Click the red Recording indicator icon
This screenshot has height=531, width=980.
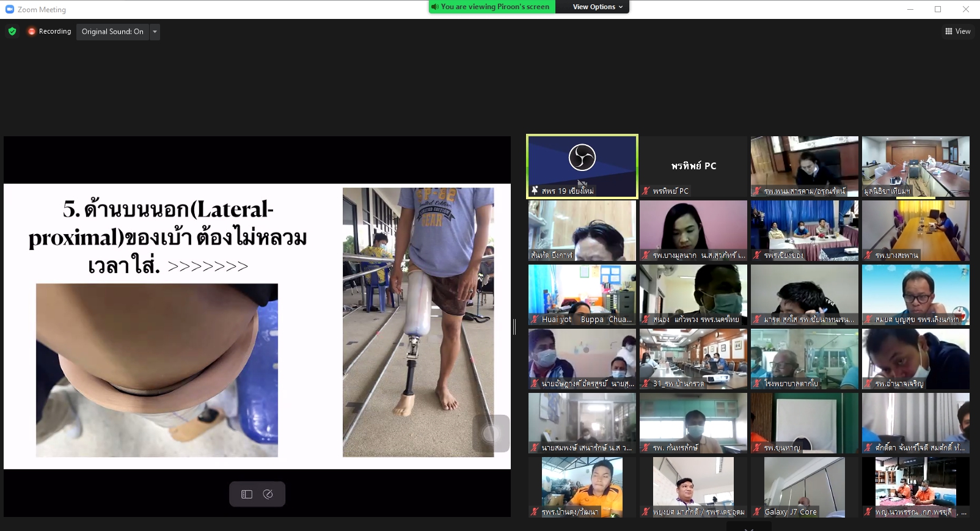(x=31, y=31)
